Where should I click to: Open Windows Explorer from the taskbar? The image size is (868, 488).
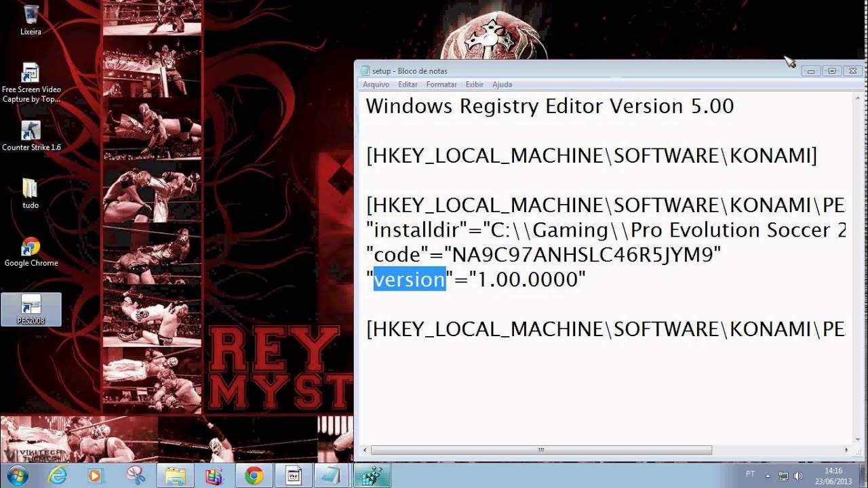[x=175, y=476]
